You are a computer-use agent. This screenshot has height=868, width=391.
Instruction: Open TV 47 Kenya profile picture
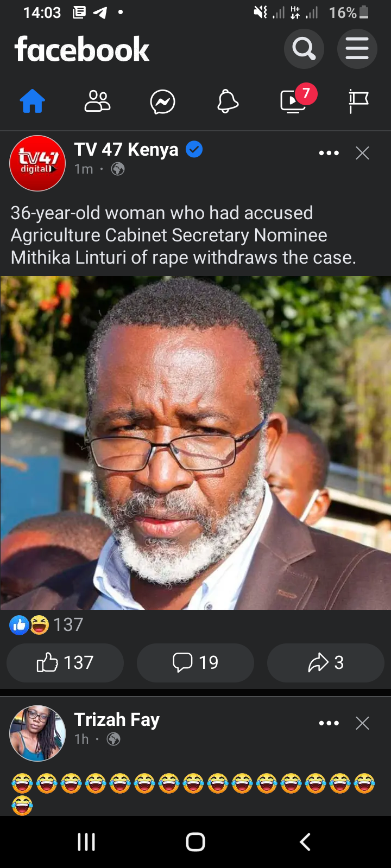pyautogui.click(x=37, y=163)
